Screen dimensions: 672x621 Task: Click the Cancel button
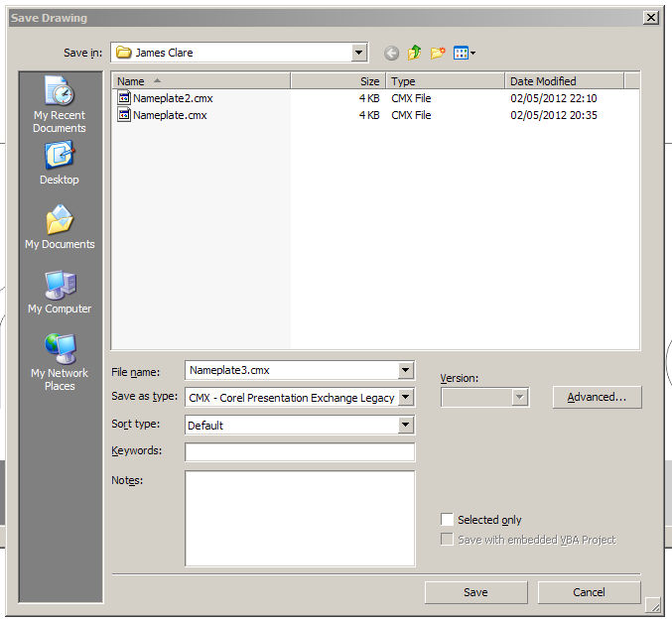[589, 592]
